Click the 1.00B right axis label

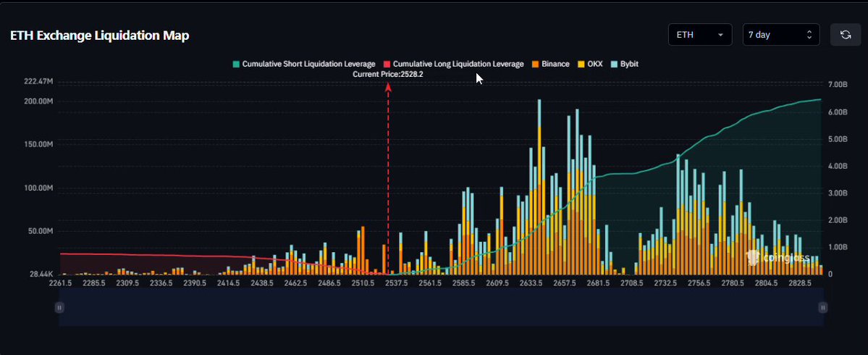(838, 247)
